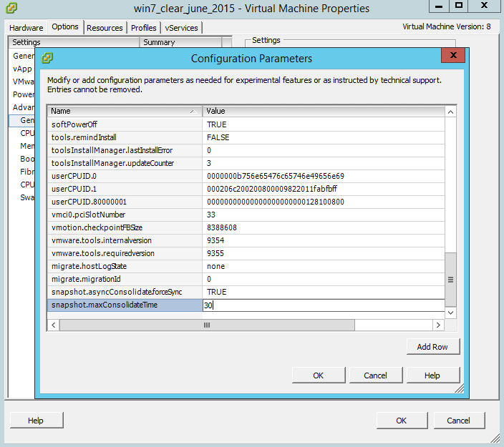Cancel the Configuration Parameters dialog
Viewport: 504px width, 447px height.
(x=375, y=375)
